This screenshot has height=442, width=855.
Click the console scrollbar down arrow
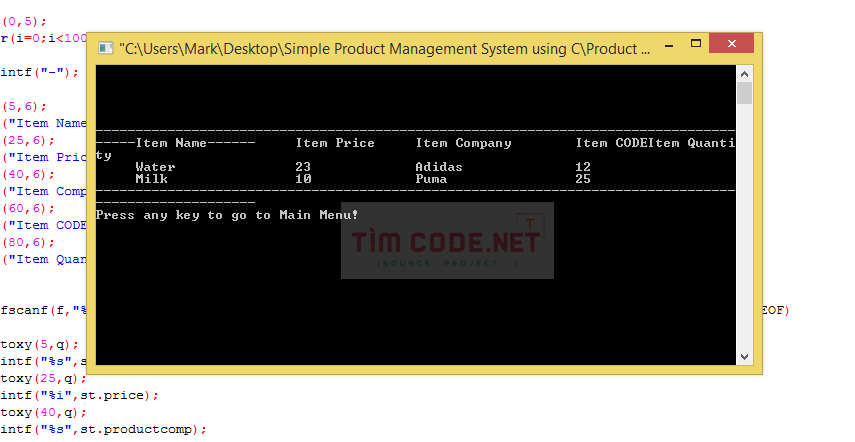point(744,357)
